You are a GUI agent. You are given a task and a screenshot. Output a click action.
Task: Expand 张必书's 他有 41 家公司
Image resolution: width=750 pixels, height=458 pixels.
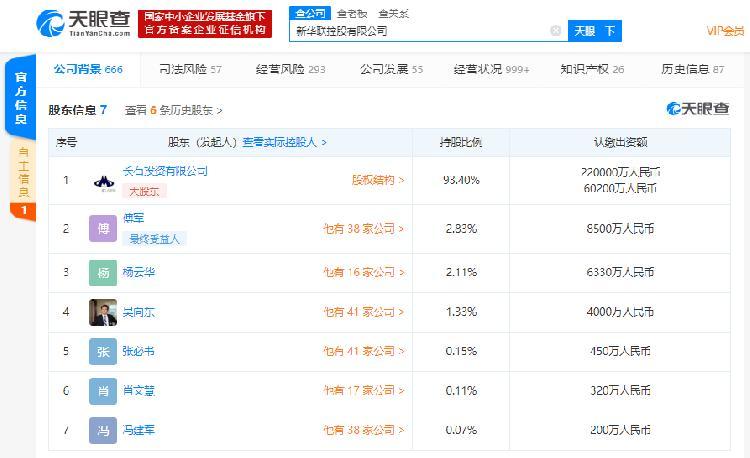(x=364, y=351)
